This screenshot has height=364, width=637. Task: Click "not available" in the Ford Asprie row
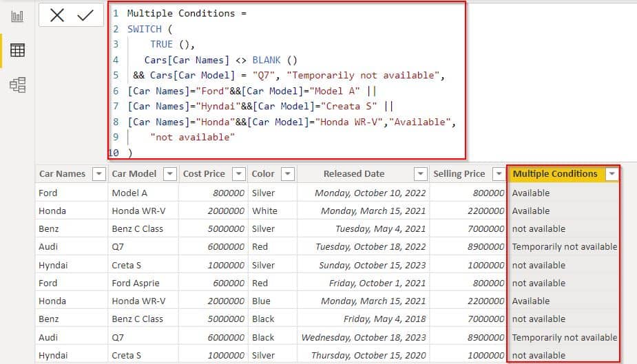coord(539,283)
